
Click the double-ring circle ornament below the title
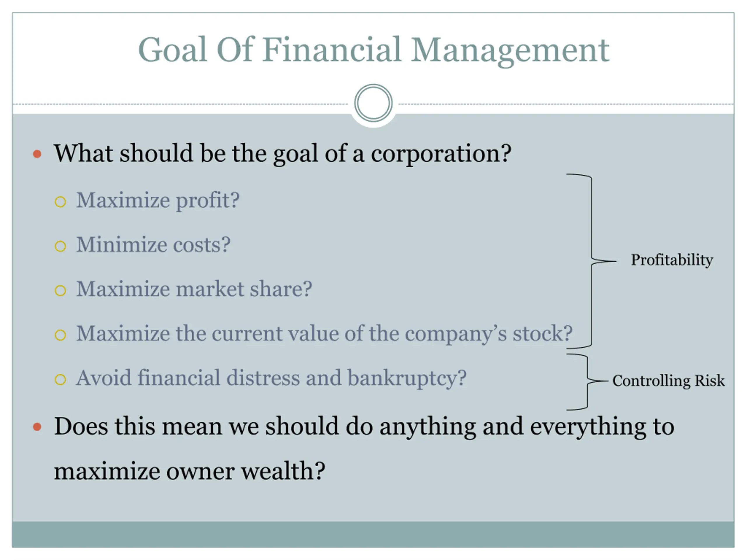point(373,103)
